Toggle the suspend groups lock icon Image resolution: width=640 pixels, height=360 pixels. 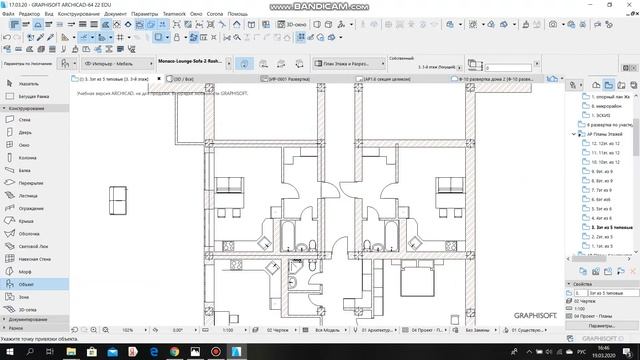pyautogui.click(x=176, y=38)
